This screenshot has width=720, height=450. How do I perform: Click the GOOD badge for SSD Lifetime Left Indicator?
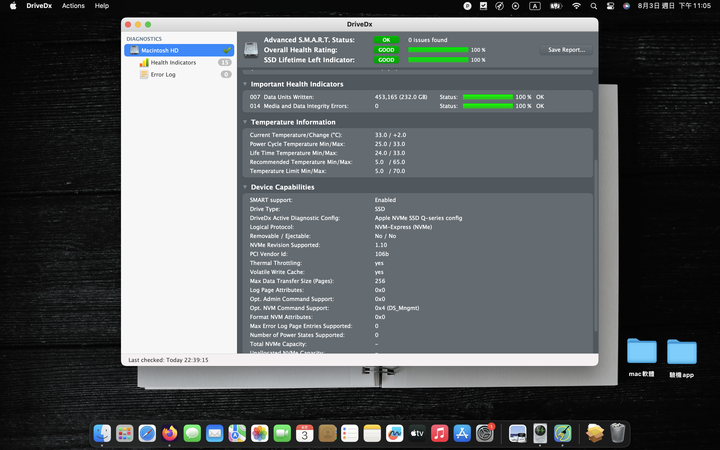tap(386, 60)
